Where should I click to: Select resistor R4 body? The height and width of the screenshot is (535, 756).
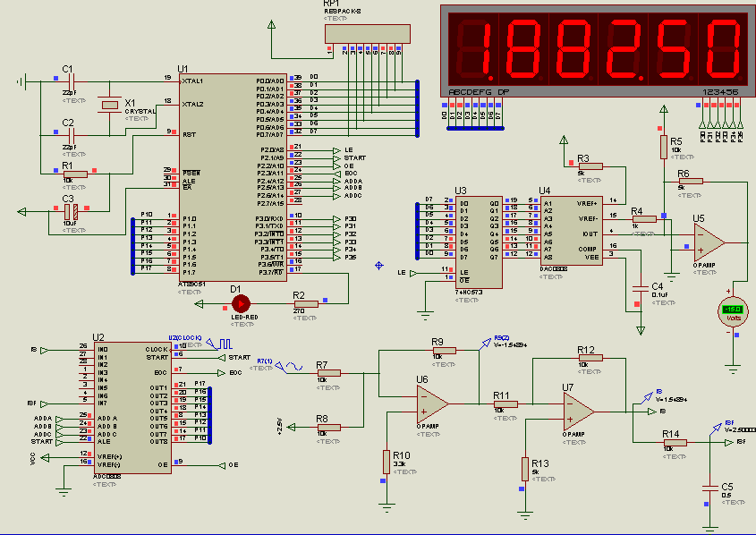coord(644,219)
